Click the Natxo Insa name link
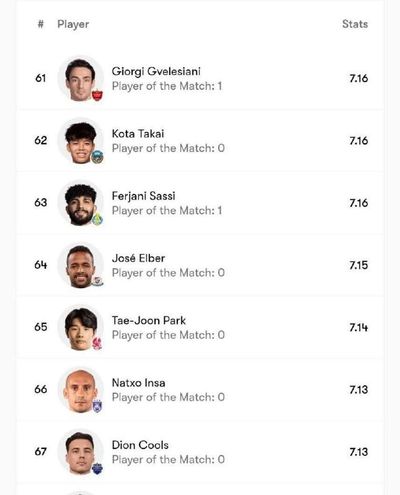Viewport: 400px width, 495px height. coord(138,383)
